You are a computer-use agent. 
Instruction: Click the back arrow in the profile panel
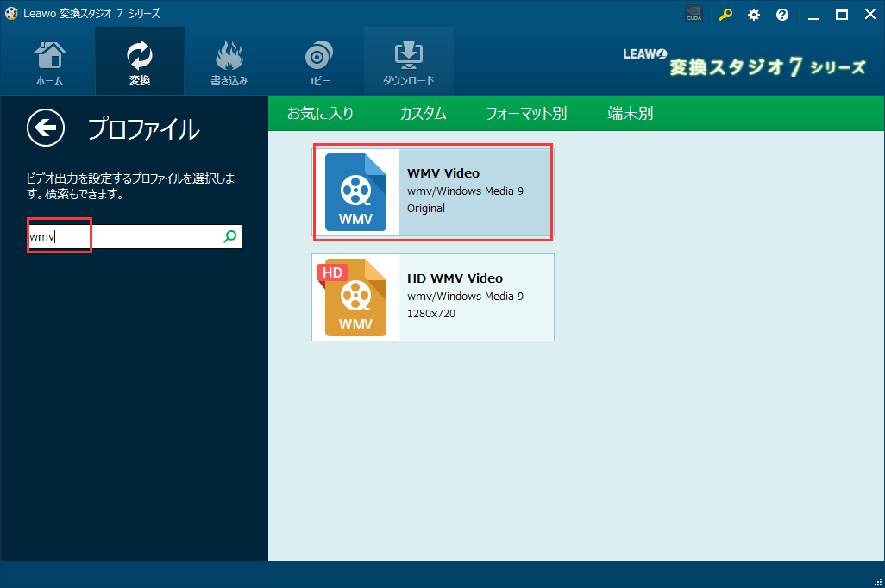click(45, 128)
